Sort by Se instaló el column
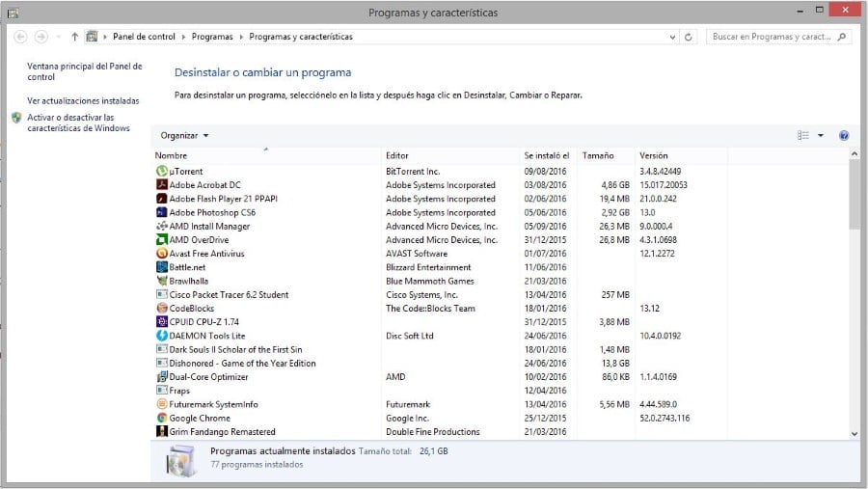 549,155
